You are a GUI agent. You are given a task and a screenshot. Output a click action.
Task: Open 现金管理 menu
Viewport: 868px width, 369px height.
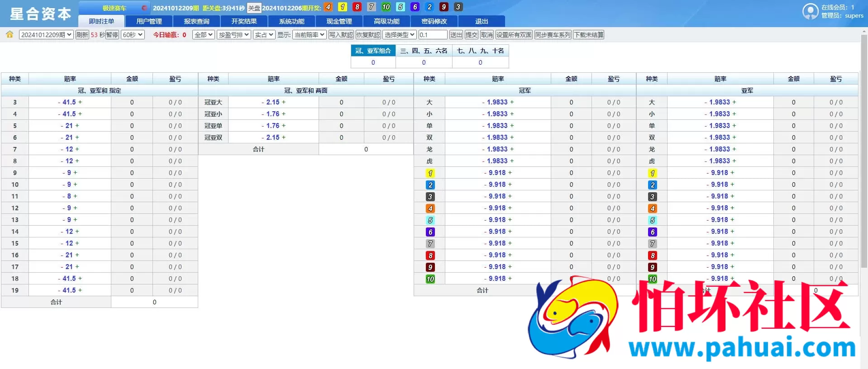[x=339, y=21]
